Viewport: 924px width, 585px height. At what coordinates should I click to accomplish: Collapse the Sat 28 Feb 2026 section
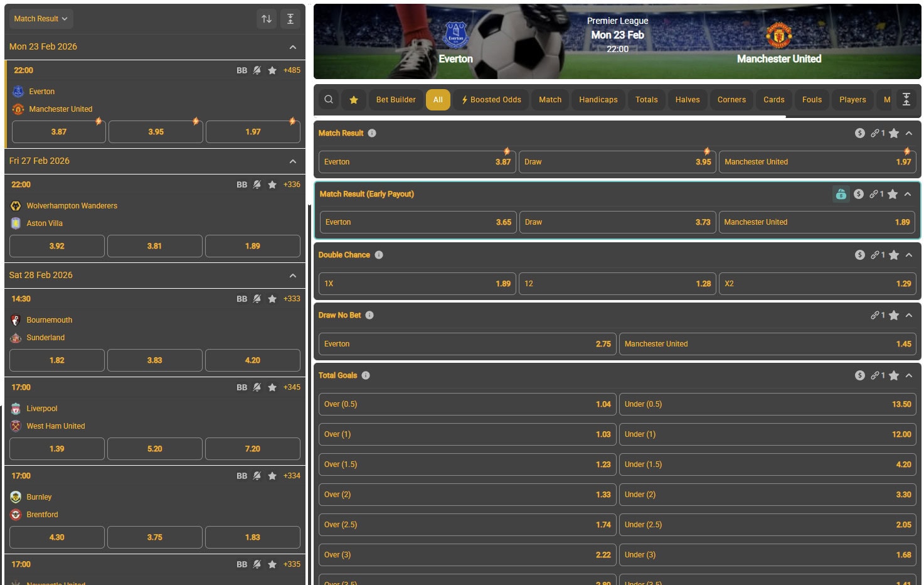293,276
